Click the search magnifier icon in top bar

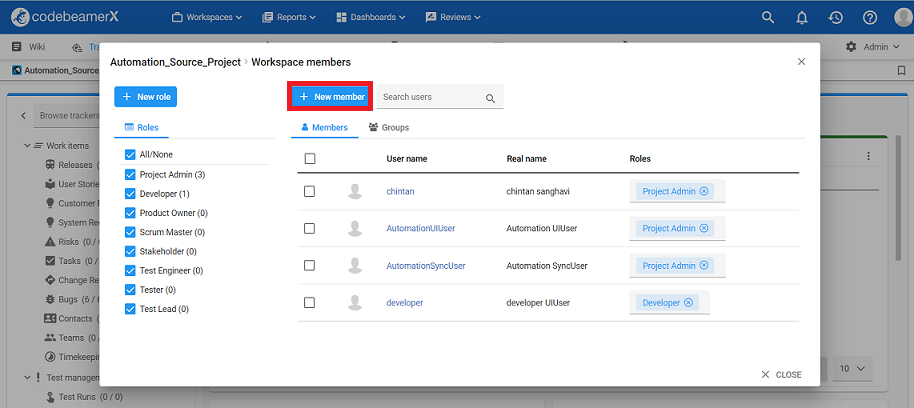click(x=768, y=17)
